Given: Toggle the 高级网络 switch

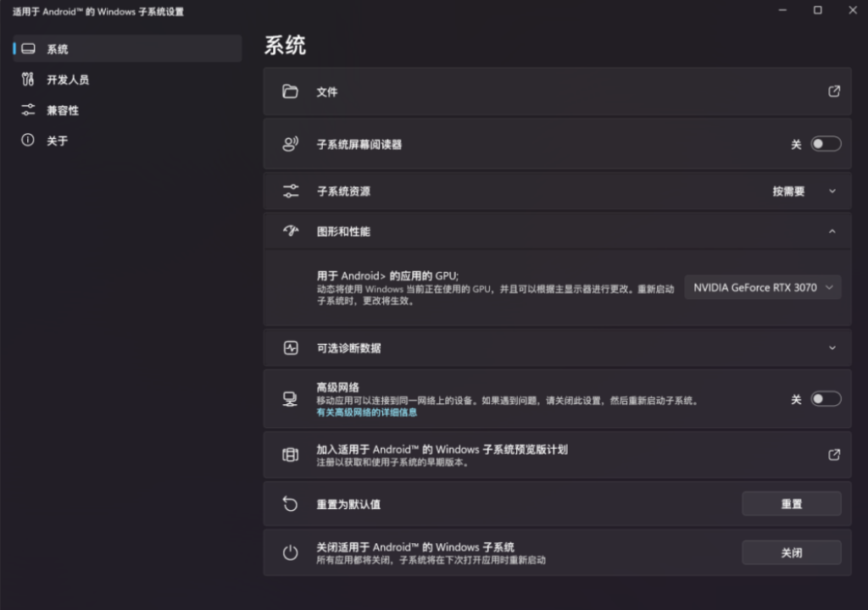Looking at the screenshot, I should click(826, 398).
